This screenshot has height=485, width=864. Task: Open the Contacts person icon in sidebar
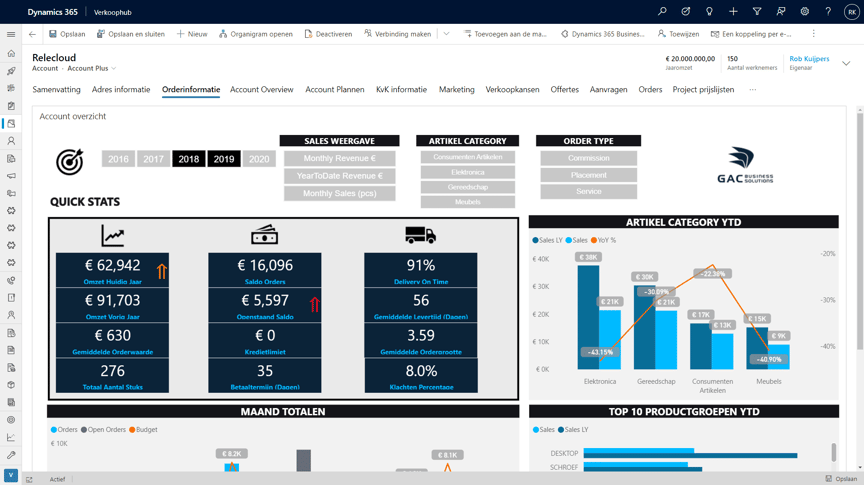click(x=11, y=141)
